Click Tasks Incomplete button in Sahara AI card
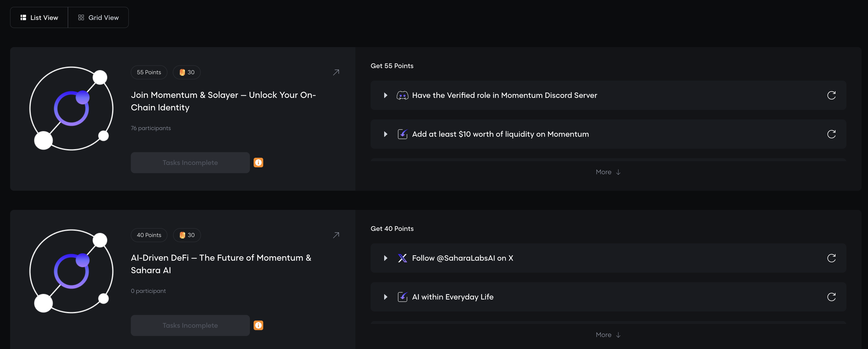This screenshot has width=868, height=349. click(x=190, y=325)
